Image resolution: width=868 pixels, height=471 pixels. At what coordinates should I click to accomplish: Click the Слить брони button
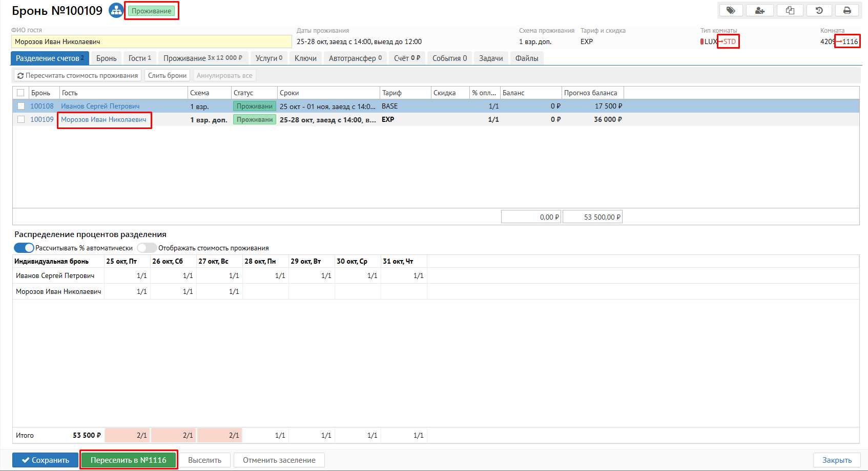tap(167, 76)
